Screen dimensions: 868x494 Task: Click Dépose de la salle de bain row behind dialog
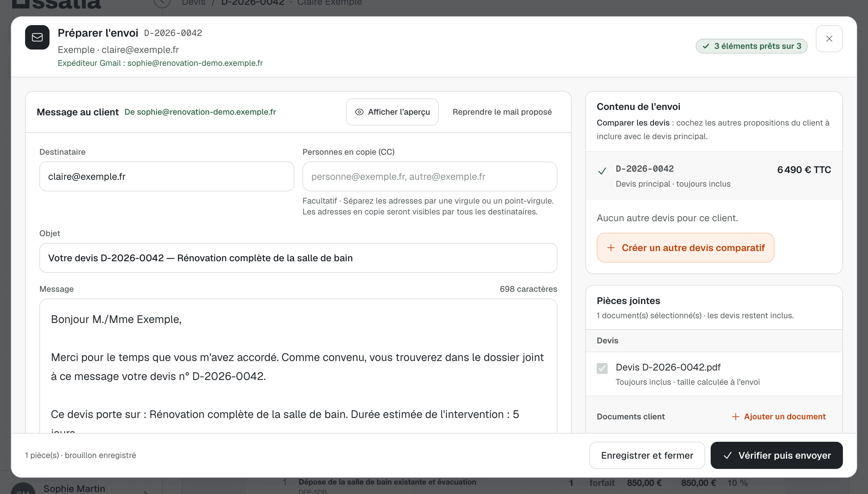(387, 482)
